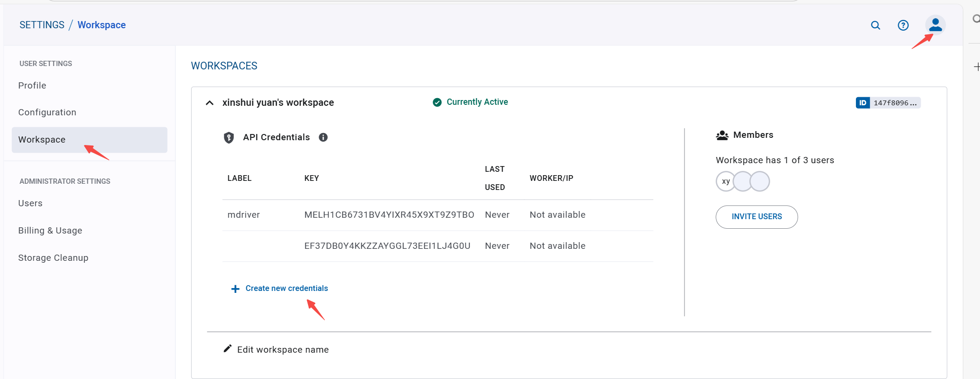
Task: Click xinshui yuan's workspace title
Action: click(278, 102)
